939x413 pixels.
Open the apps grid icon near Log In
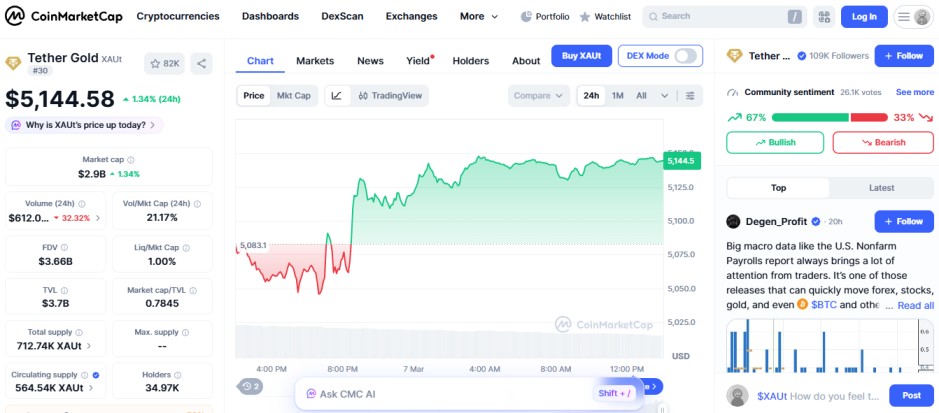(x=823, y=17)
